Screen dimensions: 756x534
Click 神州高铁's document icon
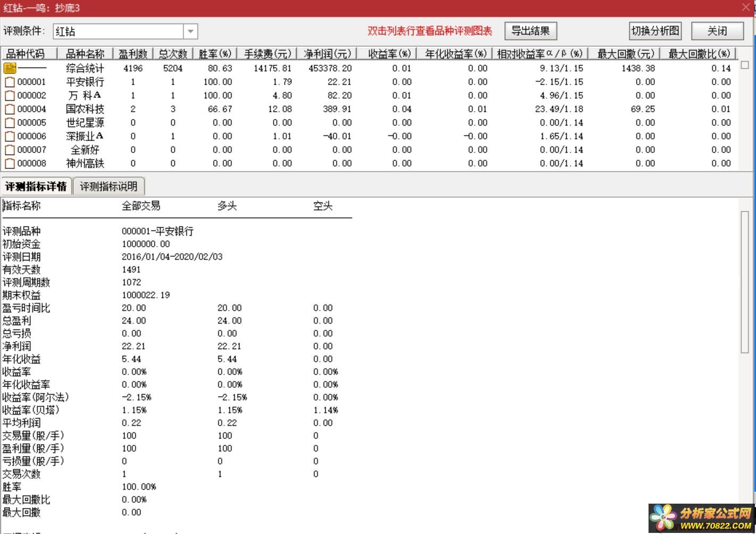(10, 163)
